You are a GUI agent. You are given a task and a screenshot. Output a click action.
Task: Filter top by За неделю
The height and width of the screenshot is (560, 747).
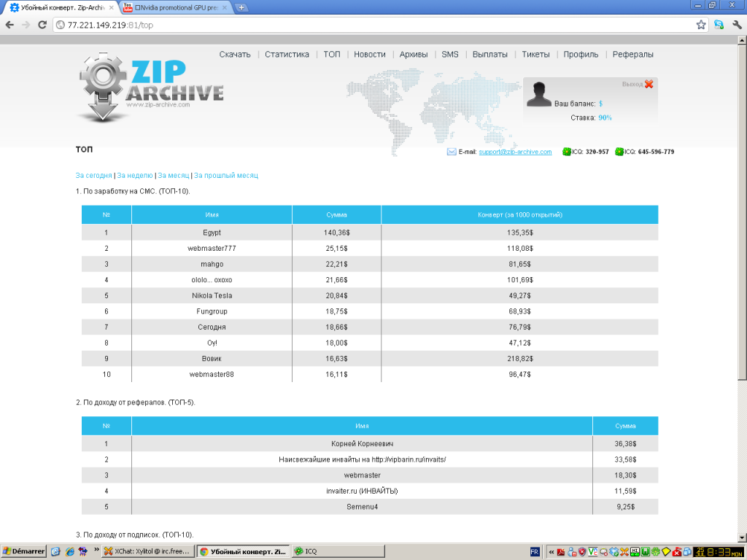click(135, 175)
